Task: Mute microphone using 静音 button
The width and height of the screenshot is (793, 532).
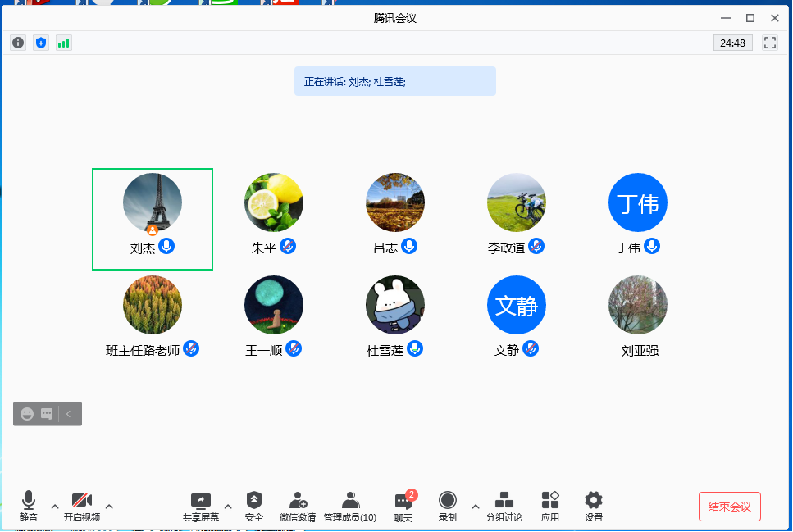Action: (29, 507)
